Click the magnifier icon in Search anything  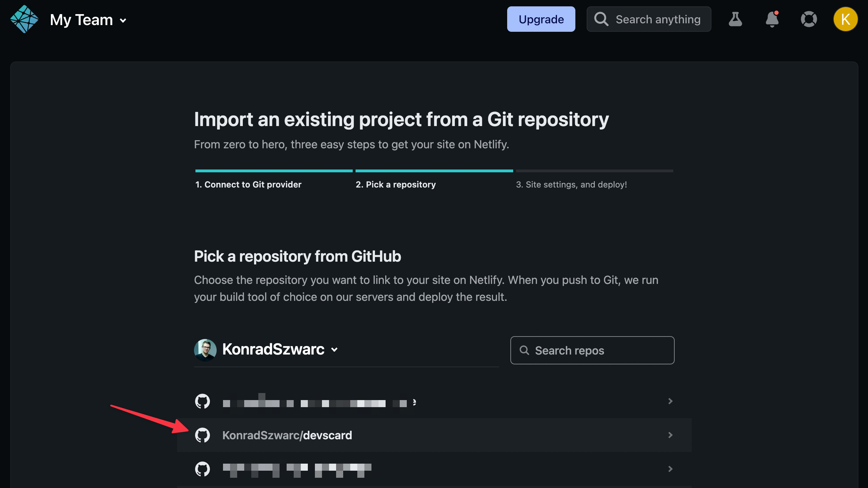[601, 19]
